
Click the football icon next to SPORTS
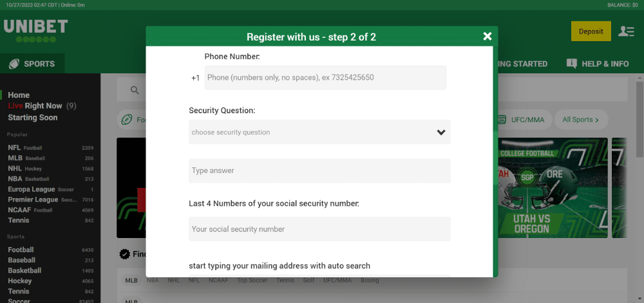14,64
